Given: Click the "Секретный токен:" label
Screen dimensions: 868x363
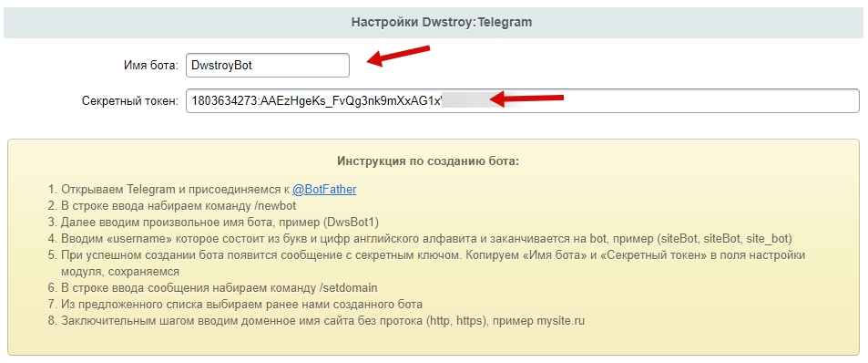Looking at the screenshot, I should (x=130, y=101).
